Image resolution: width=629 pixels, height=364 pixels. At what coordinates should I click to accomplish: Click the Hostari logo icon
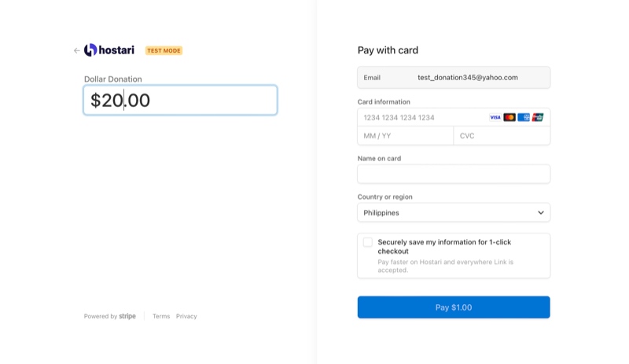(x=90, y=50)
